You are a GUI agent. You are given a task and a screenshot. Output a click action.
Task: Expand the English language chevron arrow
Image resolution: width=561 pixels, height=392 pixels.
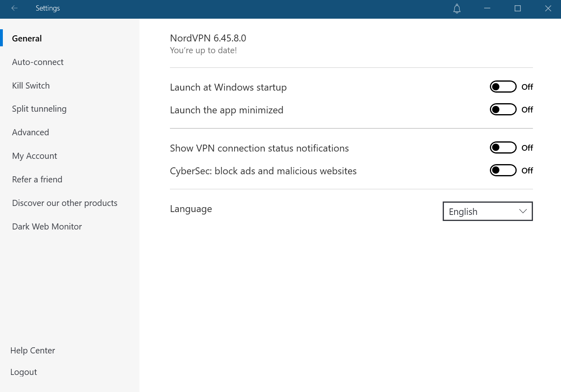pyautogui.click(x=523, y=212)
